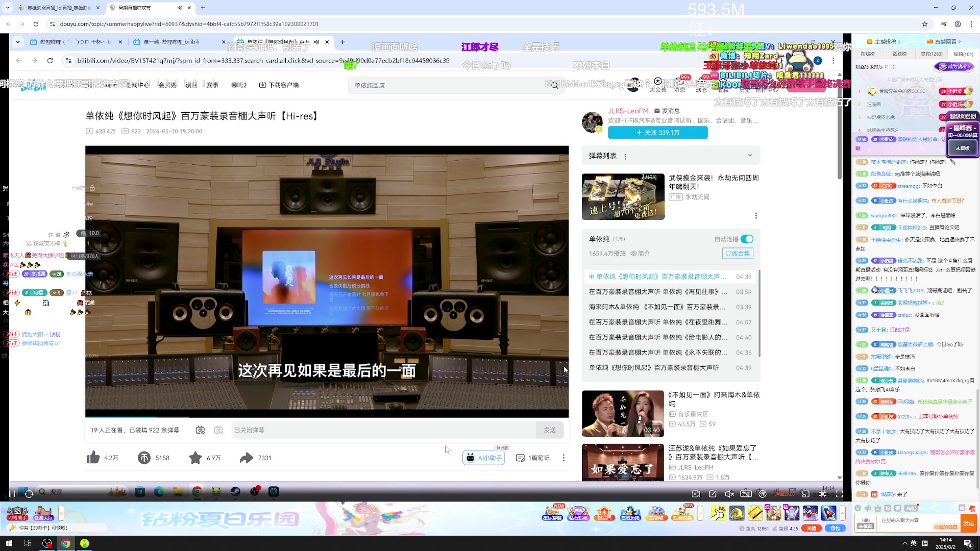Click the 未佩戴 badge selector
The image size is (980, 551).
(x=865, y=523)
